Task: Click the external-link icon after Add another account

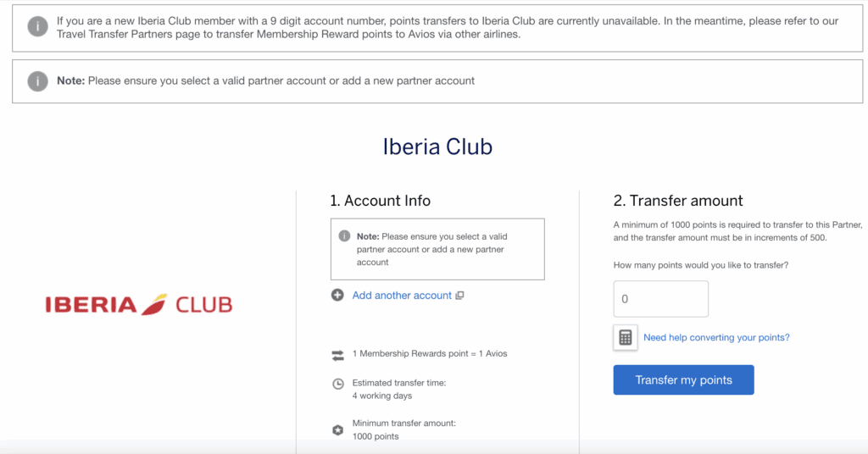Action: pos(459,296)
